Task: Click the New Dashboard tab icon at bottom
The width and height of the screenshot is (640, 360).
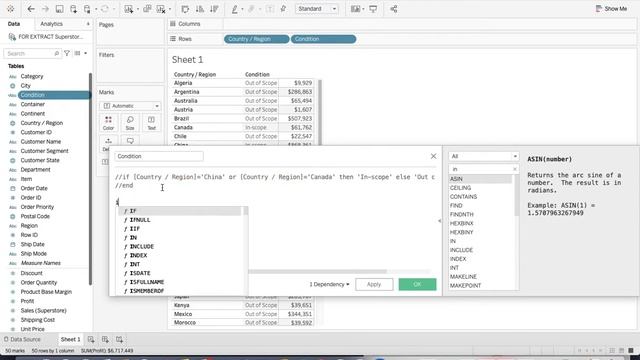Action: (105, 339)
